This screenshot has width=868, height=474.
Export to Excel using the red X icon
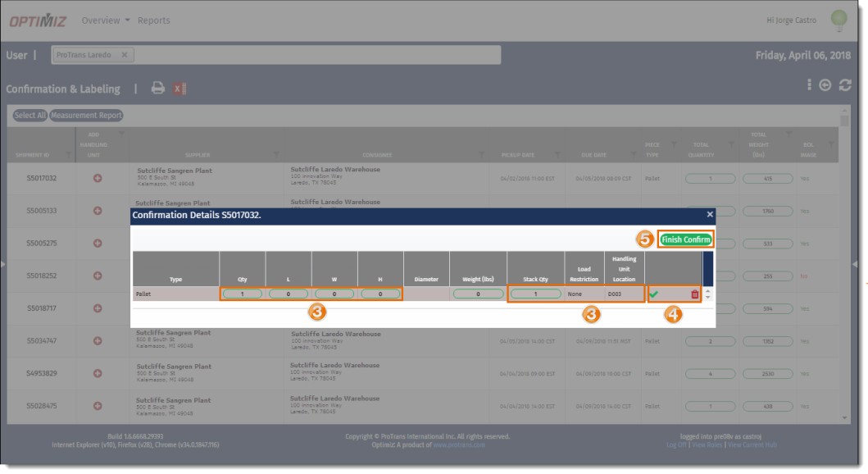pyautogui.click(x=180, y=89)
